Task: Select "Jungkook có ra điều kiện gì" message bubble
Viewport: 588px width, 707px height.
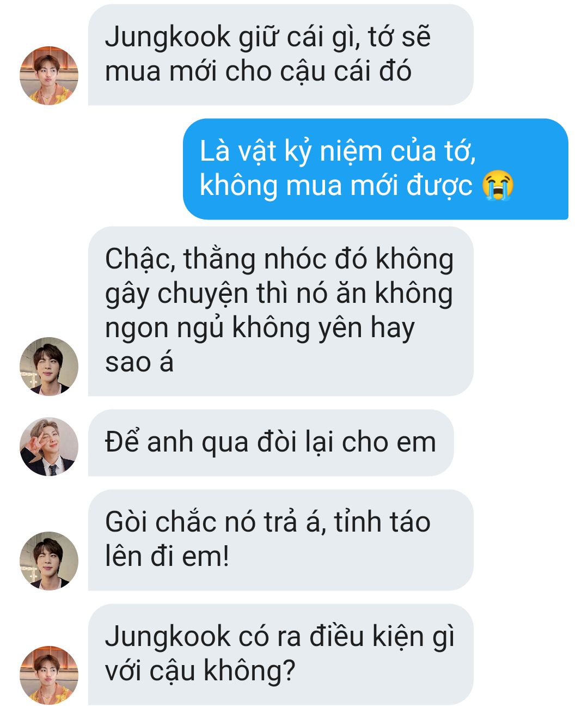Action: tap(281, 654)
